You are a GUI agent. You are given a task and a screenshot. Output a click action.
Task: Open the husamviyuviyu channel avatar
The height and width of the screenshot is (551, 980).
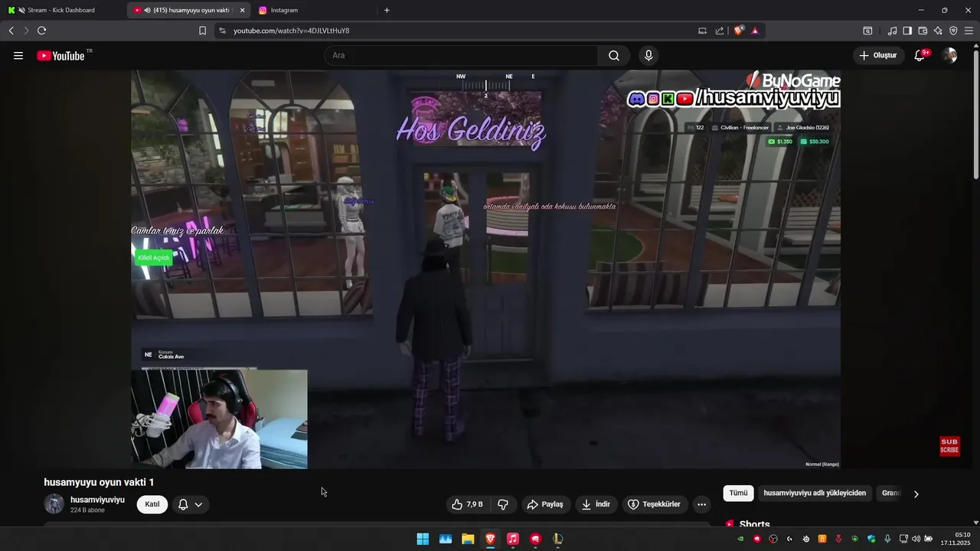coord(54,504)
